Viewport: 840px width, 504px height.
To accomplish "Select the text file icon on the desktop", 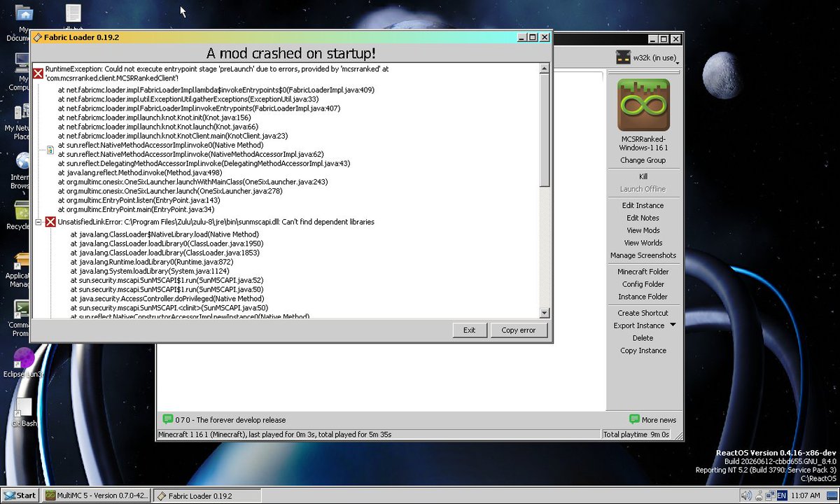I will (x=73, y=14).
